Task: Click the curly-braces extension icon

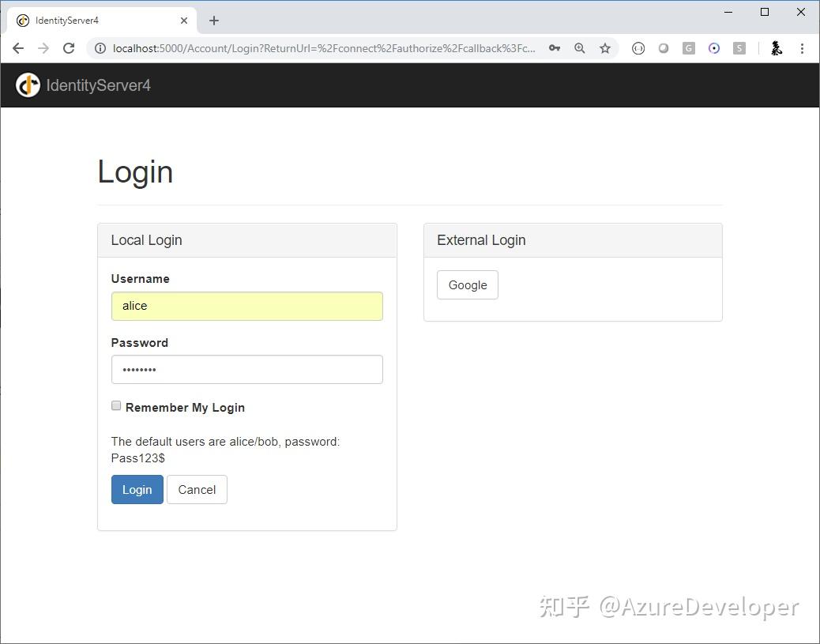Action: pyautogui.click(x=638, y=48)
